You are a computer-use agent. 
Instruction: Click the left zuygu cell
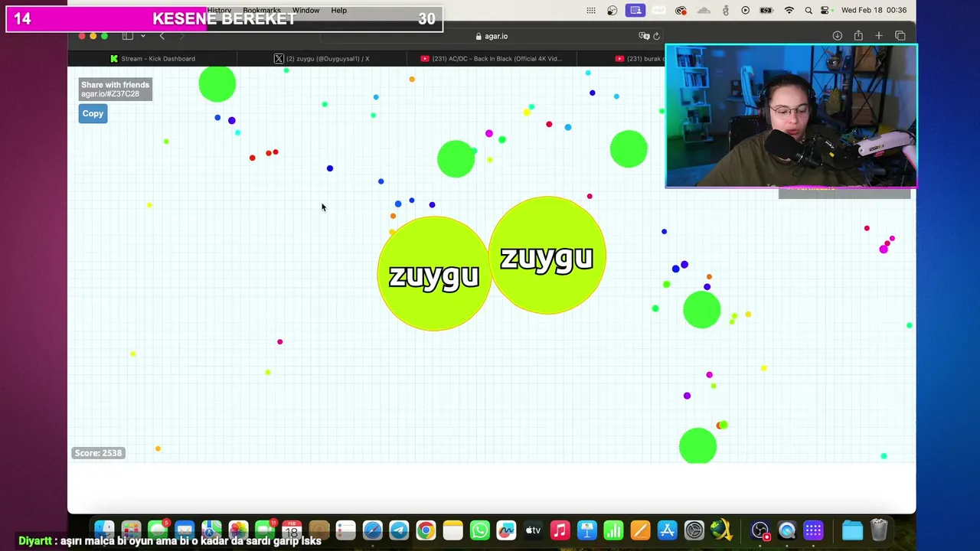click(434, 274)
